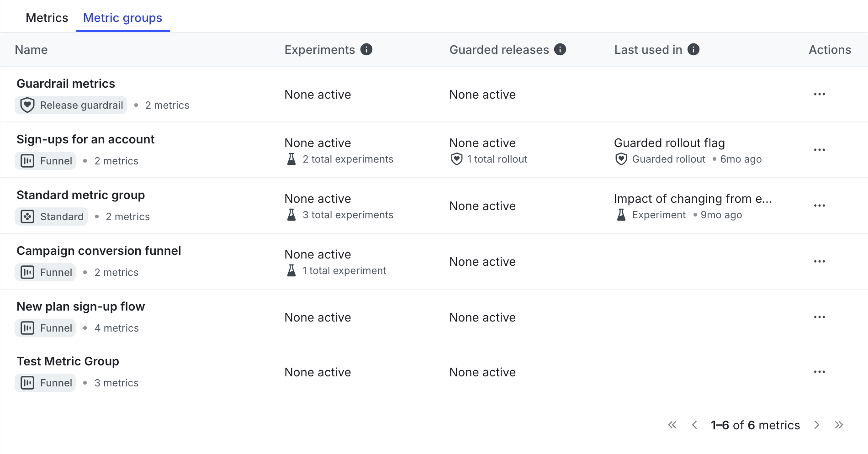Jump to the first page of results
This screenshot has height=454, width=868.
pos(672,425)
